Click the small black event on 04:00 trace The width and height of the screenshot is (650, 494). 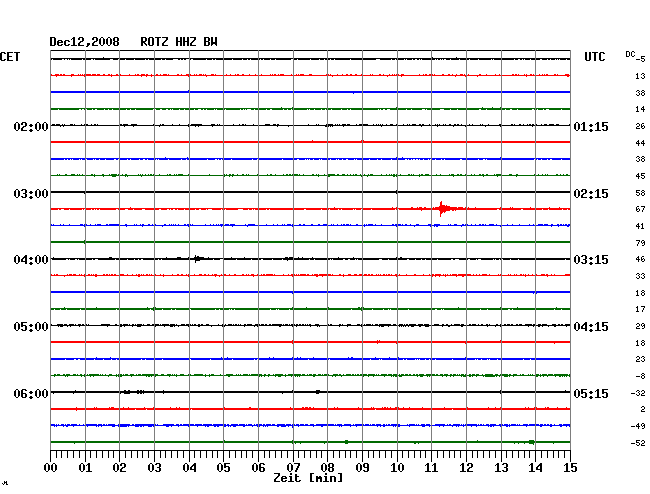[x=197, y=259]
